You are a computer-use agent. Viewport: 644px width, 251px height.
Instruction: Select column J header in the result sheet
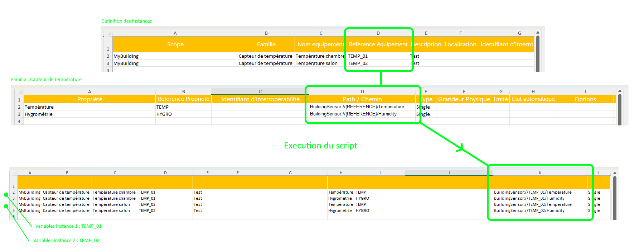449,173
